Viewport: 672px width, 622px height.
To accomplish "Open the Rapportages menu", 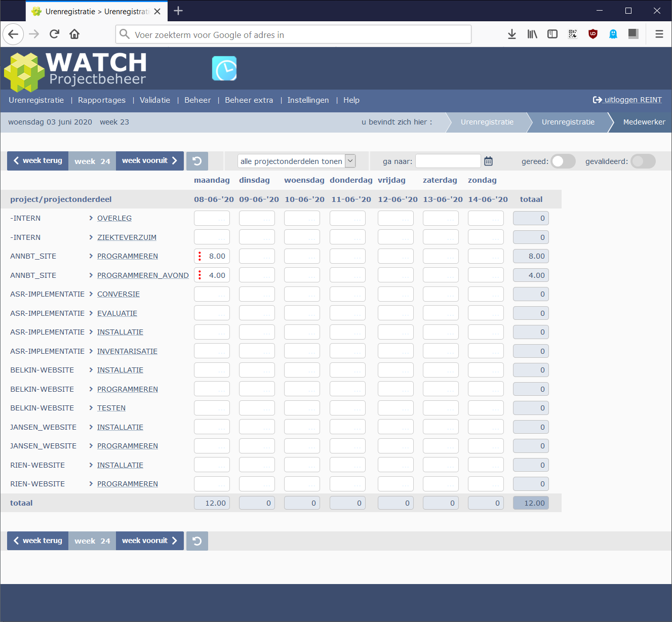I will (102, 100).
